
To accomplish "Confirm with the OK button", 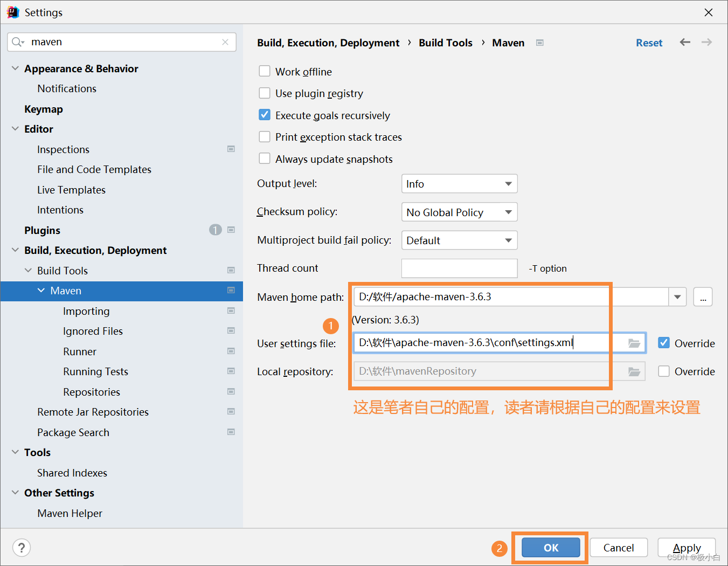I will pyautogui.click(x=551, y=548).
